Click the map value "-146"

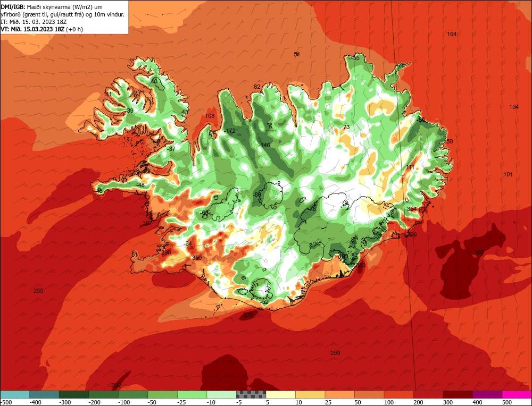click(x=264, y=145)
